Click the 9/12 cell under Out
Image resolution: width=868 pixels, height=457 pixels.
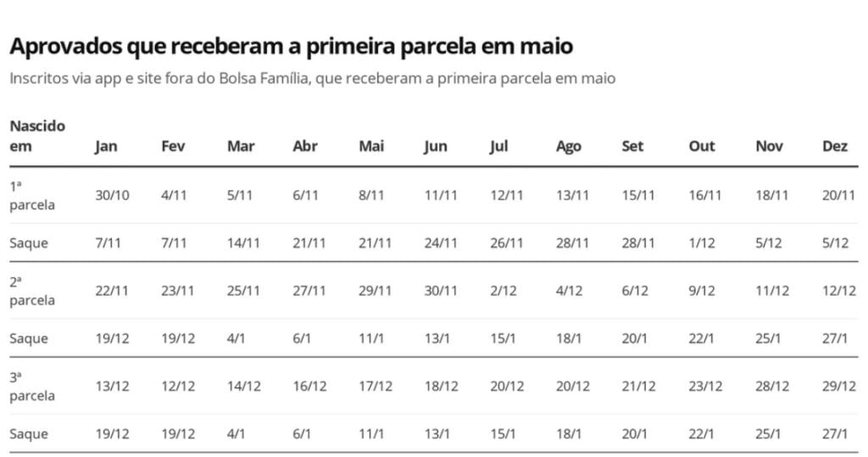coord(702,291)
